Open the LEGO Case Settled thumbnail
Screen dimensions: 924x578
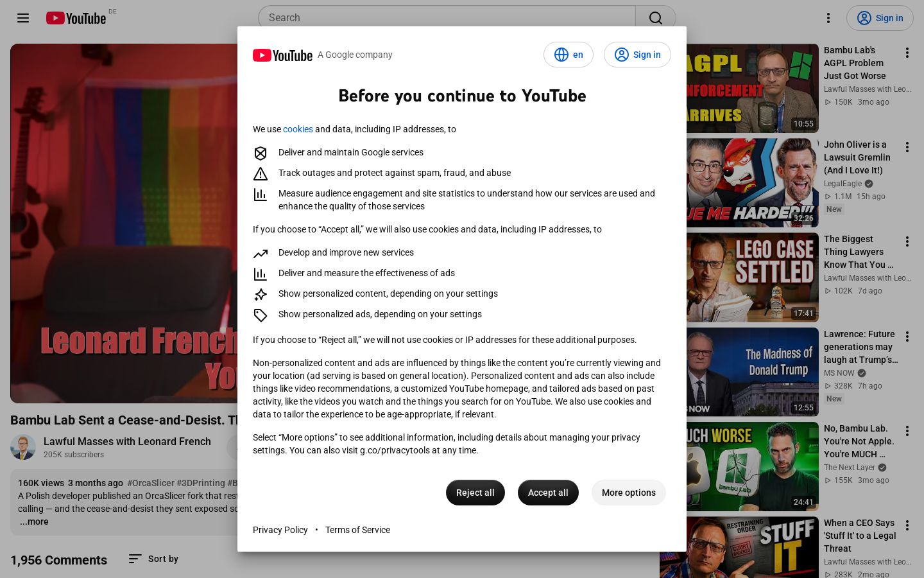pos(753,277)
